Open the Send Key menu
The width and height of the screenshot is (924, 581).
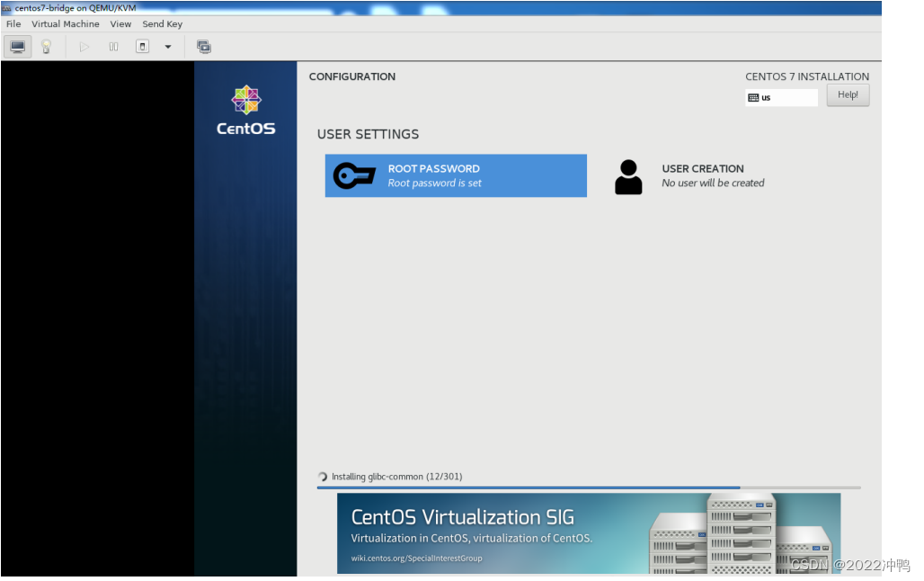pos(162,24)
